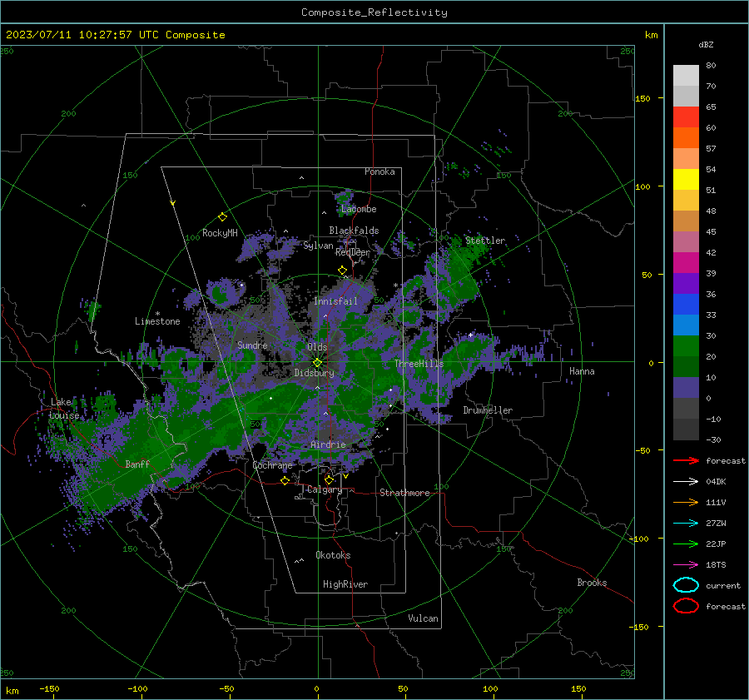Click the Innisfail label
The width and height of the screenshot is (749, 700).
[x=335, y=301]
